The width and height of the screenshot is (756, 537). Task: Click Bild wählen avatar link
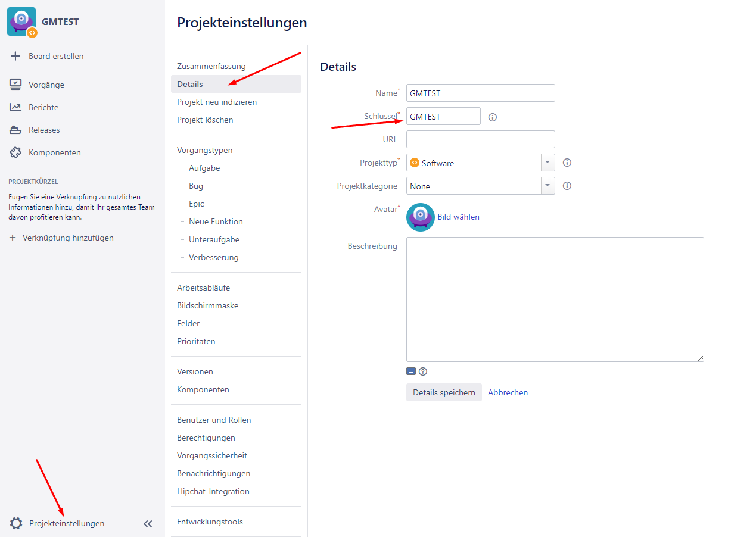click(458, 217)
